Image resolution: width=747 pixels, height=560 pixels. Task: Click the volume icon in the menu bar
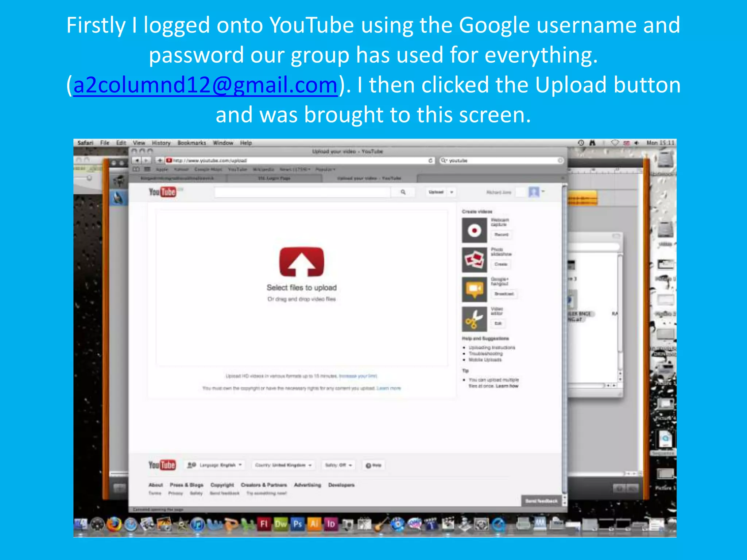(x=636, y=143)
